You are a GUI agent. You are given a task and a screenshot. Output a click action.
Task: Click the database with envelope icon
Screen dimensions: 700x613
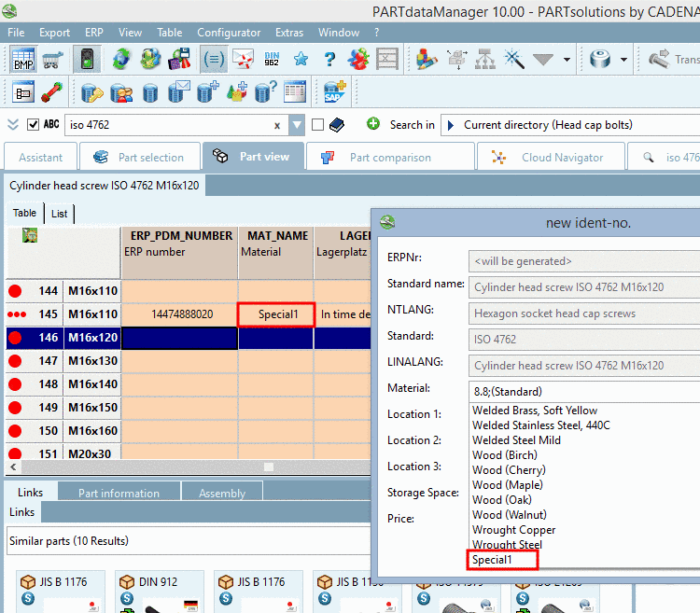point(177,93)
